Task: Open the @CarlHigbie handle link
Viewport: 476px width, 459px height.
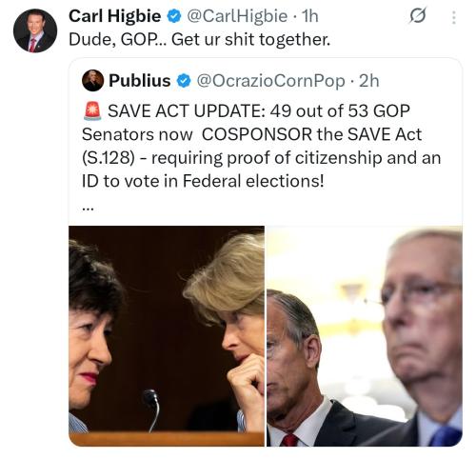Action: (237, 16)
